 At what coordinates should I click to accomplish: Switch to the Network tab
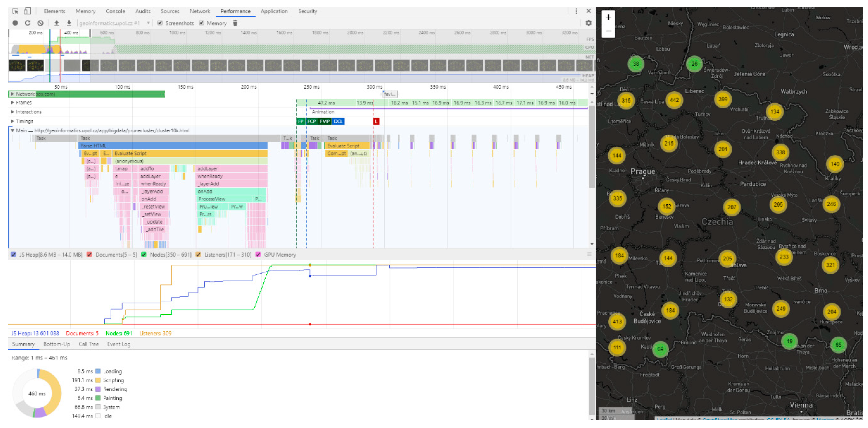200,11
